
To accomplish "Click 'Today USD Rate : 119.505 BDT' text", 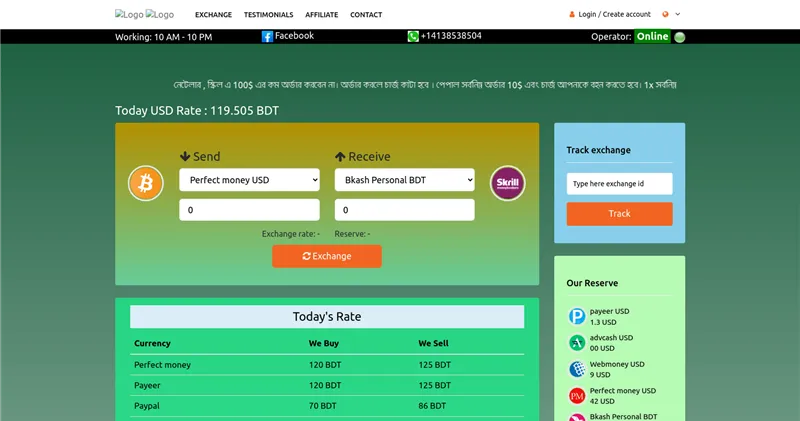I will click(x=197, y=111).
